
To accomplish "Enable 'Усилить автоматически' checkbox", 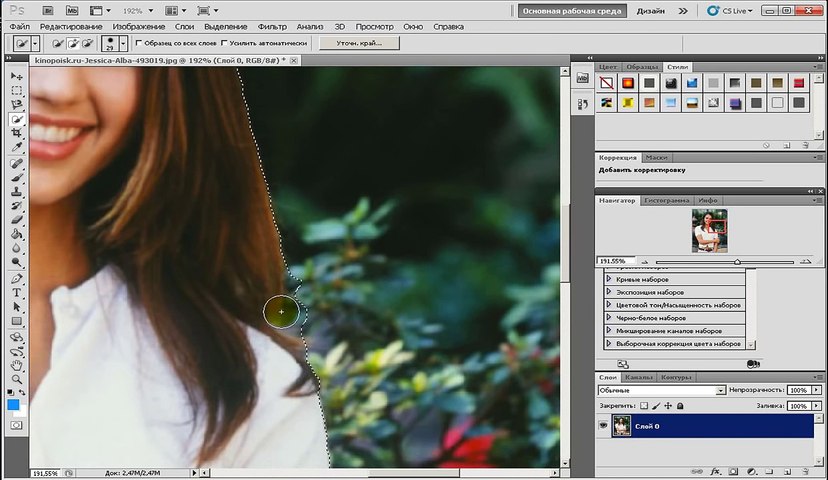I will (x=223, y=44).
